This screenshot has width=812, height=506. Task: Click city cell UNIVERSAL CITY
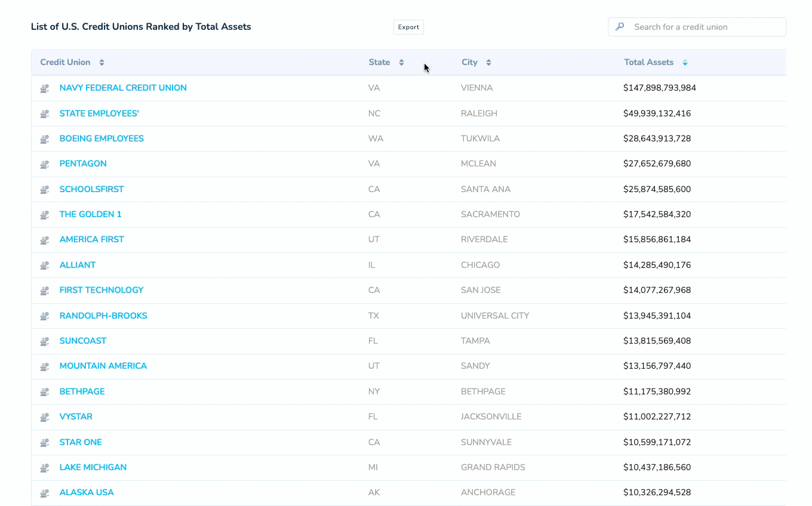(495, 316)
